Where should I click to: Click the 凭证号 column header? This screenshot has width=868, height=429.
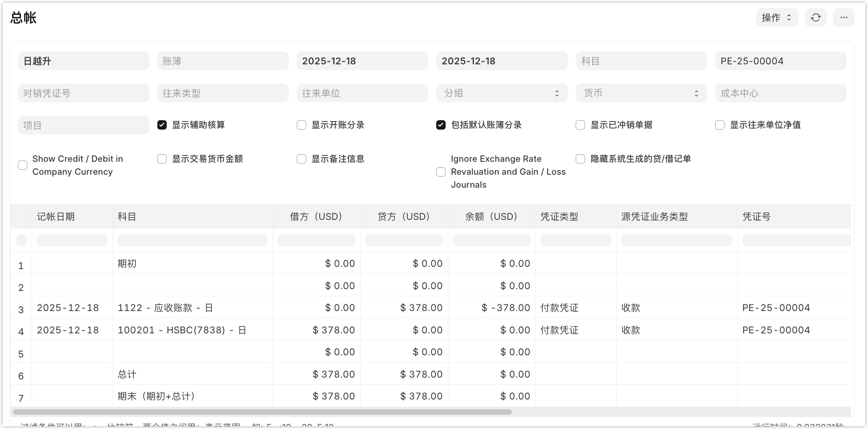[756, 217]
